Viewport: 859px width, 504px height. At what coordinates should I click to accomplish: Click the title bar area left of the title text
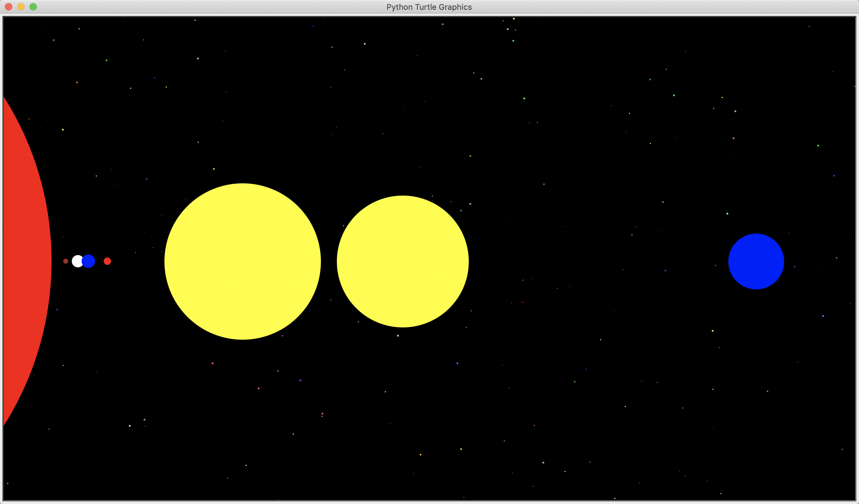pyautogui.click(x=205, y=7)
